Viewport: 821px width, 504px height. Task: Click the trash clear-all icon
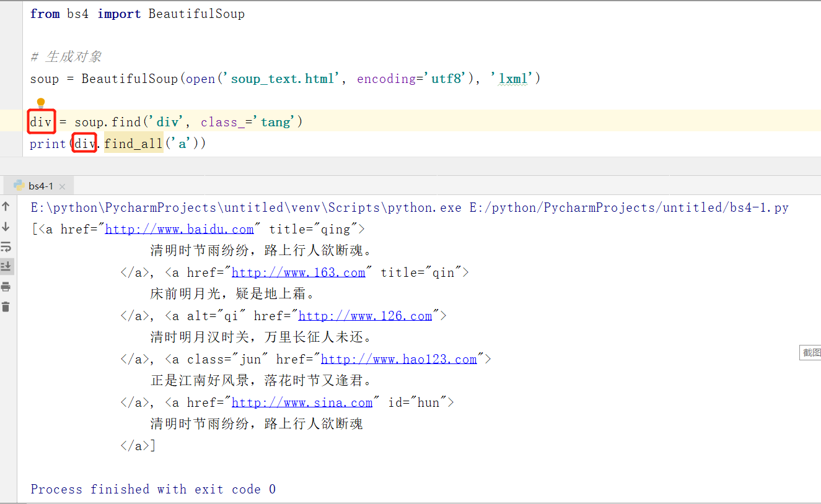point(6,306)
